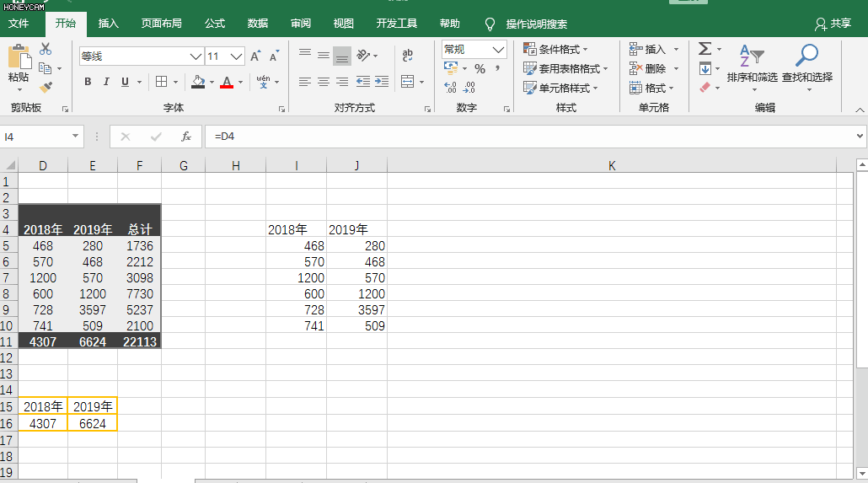Toggle Italic formatting

tap(106, 82)
